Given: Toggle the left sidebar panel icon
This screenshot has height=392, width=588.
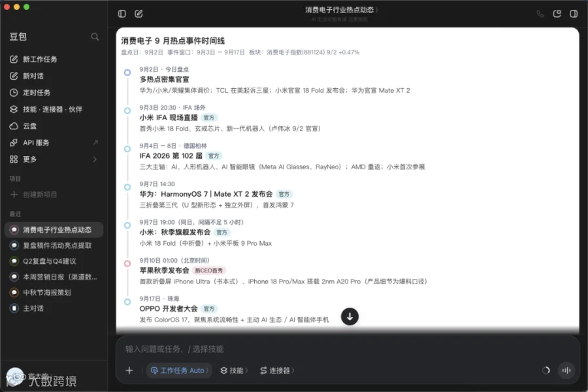Looking at the screenshot, I should 122,14.
